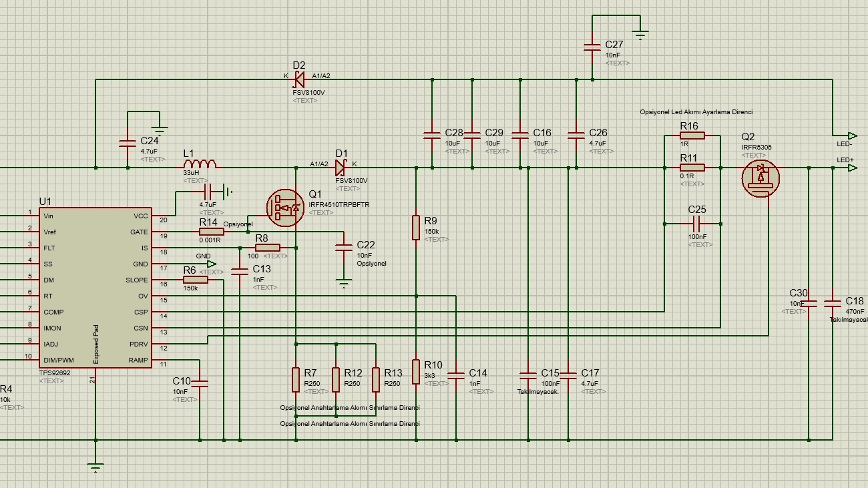
Task: Select the Q2 MOSFET transistor symbol
Action: (761, 178)
